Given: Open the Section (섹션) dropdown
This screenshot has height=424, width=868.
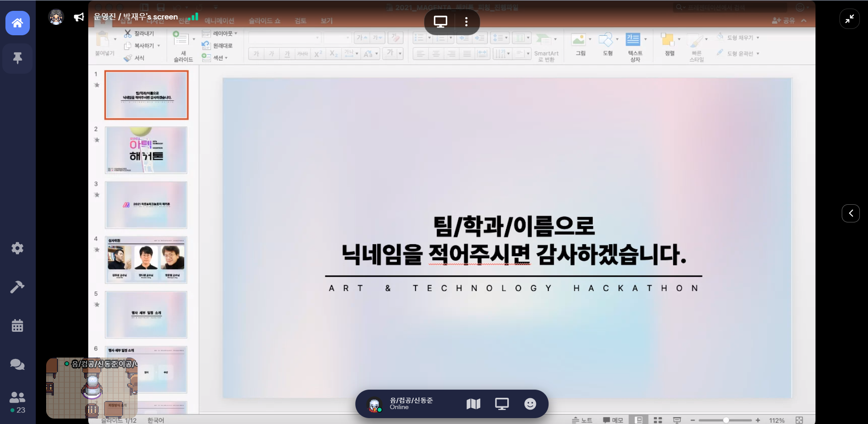Looking at the screenshot, I should click(x=215, y=58).
